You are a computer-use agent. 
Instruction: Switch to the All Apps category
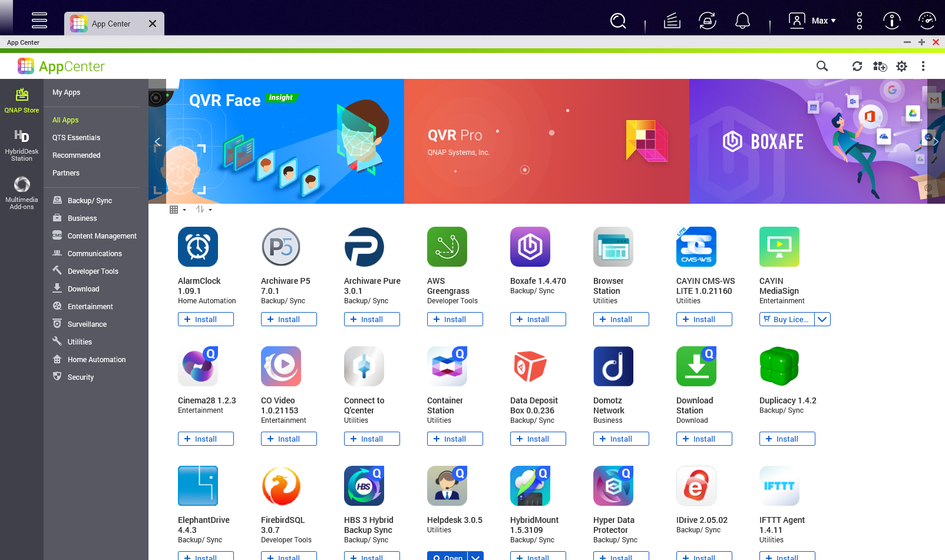pyautogui.click(x=65, y=120)
